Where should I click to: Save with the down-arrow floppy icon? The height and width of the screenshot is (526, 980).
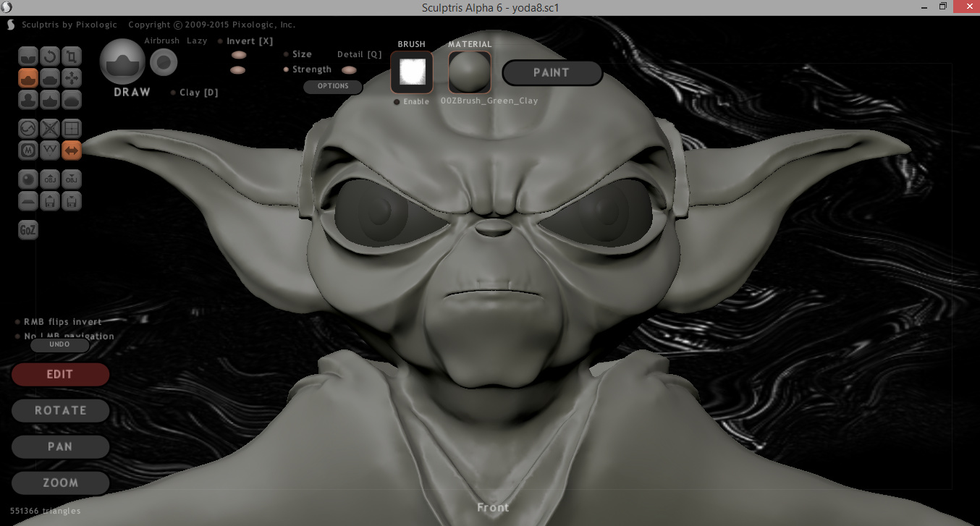pyautogui.click(x=72, y=200)
